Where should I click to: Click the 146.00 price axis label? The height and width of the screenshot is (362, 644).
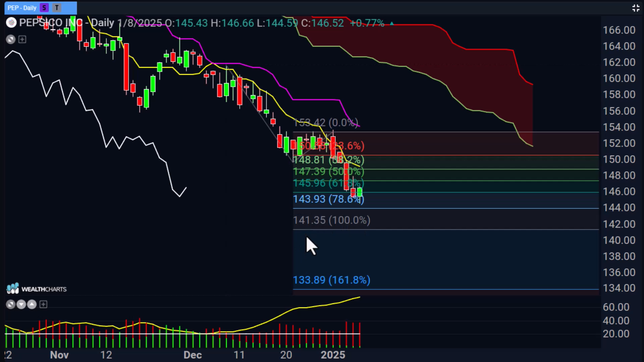(619, 191)
